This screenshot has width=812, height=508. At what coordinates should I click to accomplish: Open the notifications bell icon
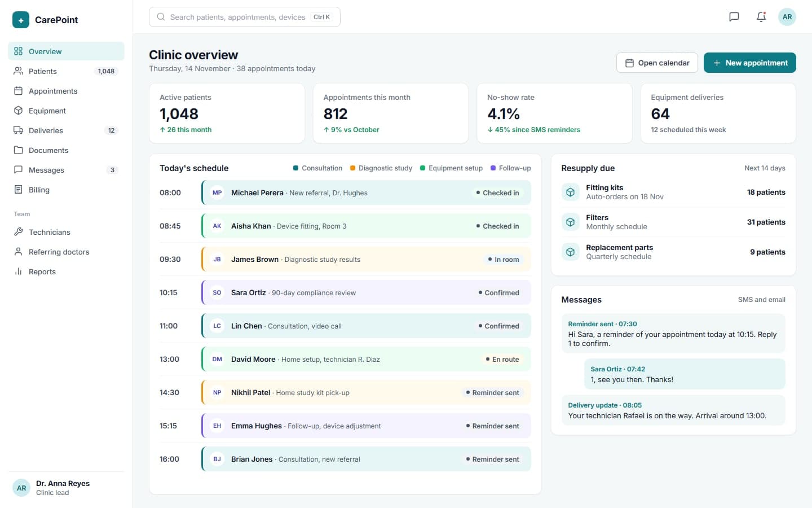761,17
